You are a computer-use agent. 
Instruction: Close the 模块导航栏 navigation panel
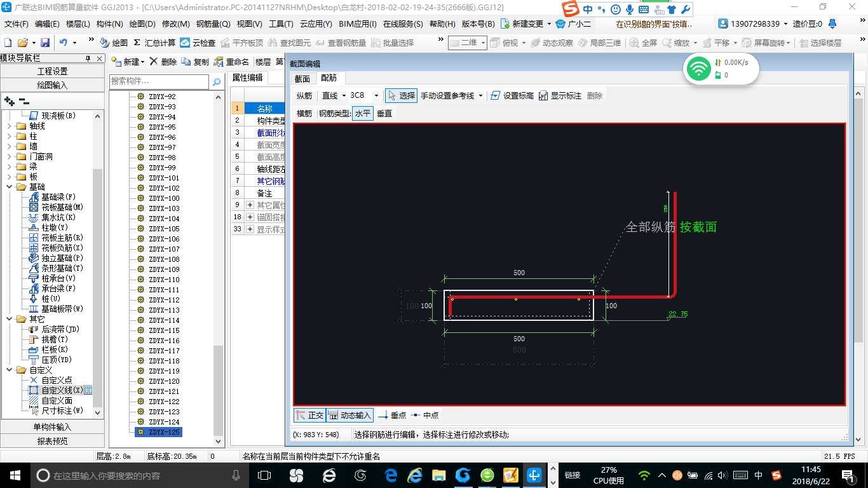pos(98,58)
